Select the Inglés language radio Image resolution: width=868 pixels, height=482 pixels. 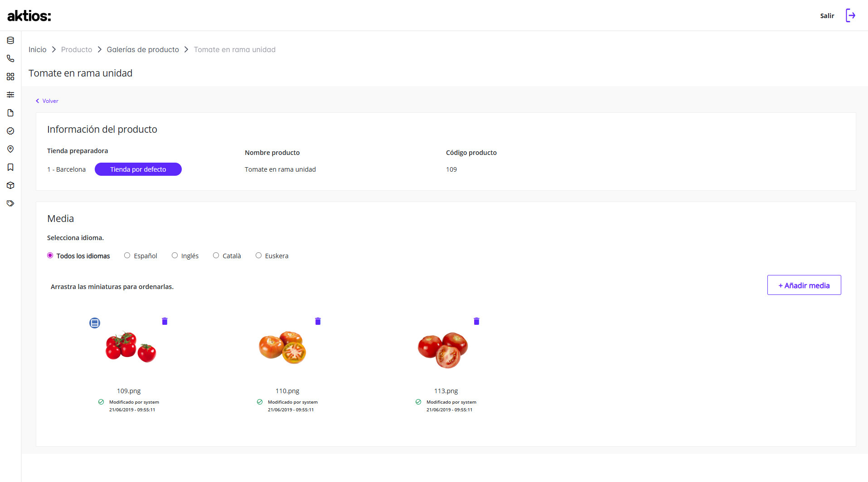coord(175,255)
